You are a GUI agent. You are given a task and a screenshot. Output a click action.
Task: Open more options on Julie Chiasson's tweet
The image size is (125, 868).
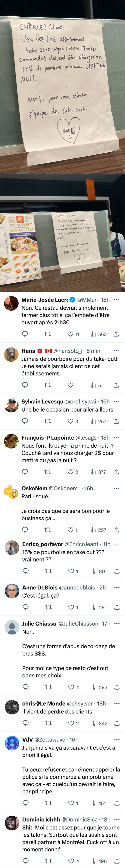(x=117, y=623)
